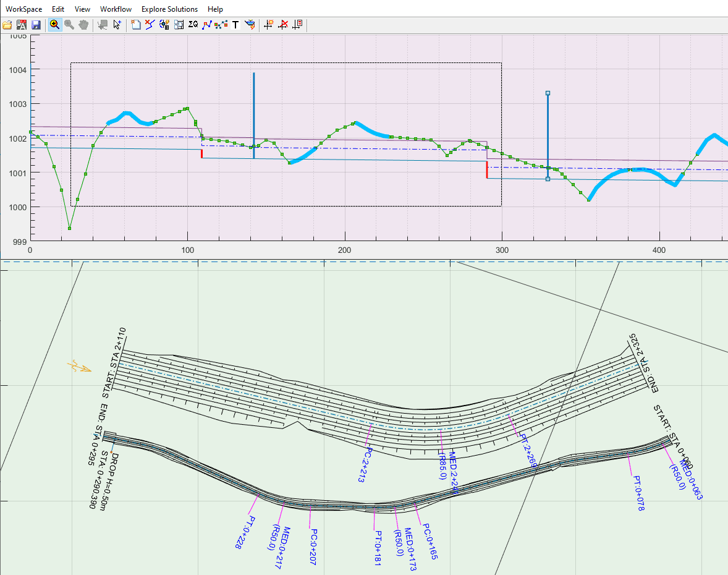Click the top square handle of blue vertical marker
This screenshot has width=728, height=575.
tap(548, 93)
